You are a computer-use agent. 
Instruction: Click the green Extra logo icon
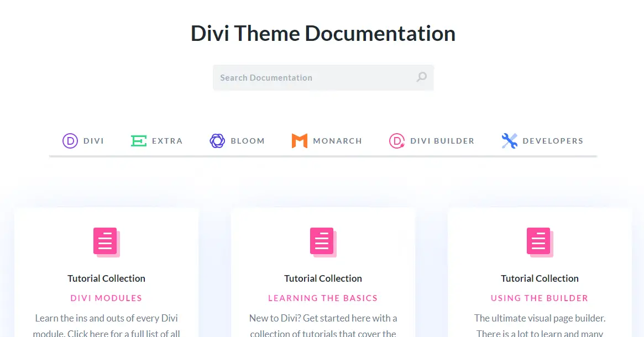coord(138,141)
